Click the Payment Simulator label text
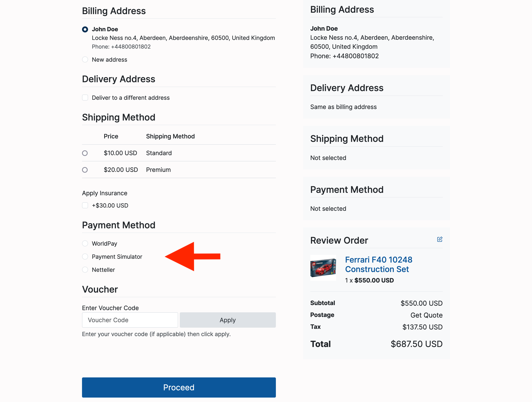 click(117, 257)
